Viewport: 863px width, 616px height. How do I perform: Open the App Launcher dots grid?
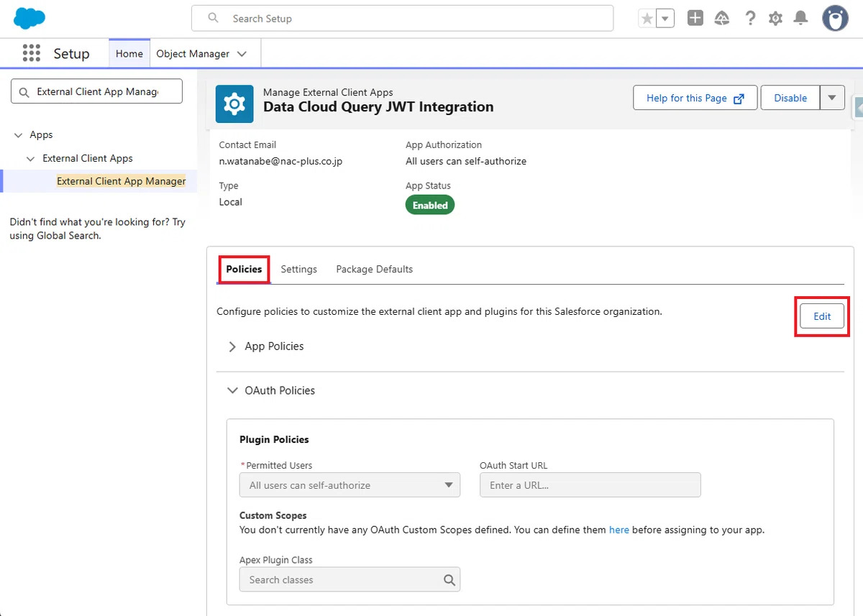tap(31, 53)
